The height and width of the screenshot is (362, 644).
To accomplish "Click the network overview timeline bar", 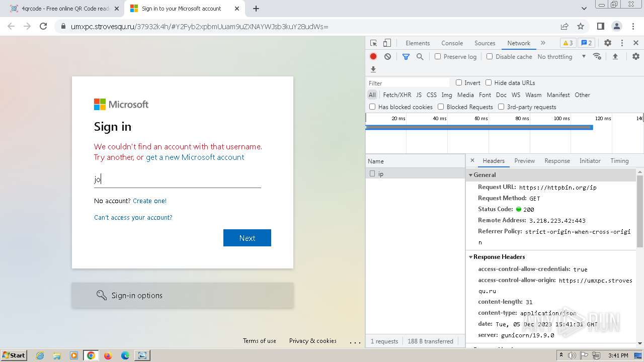I will pos(479,127).
